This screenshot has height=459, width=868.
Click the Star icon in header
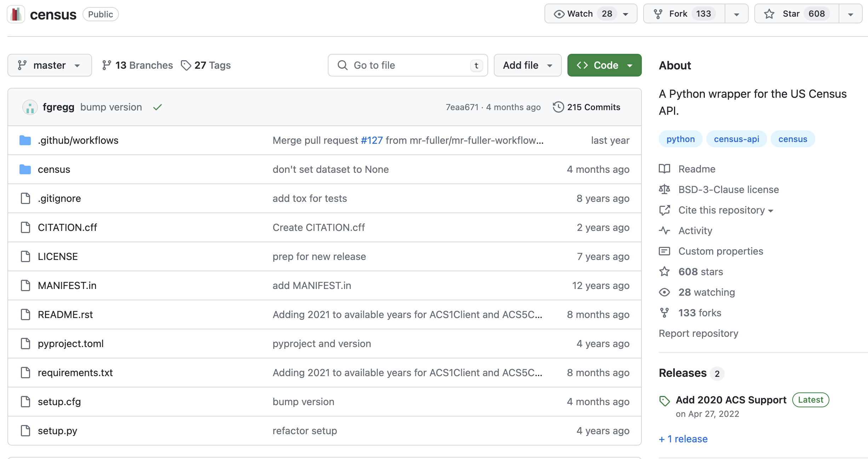pyautogui.click(x=769, y=14)
